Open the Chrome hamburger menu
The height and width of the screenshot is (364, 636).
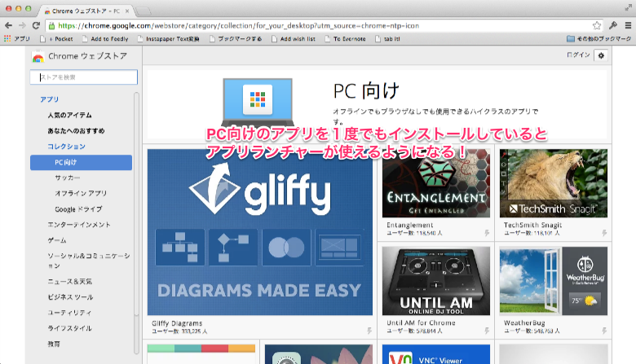(628, 25)
